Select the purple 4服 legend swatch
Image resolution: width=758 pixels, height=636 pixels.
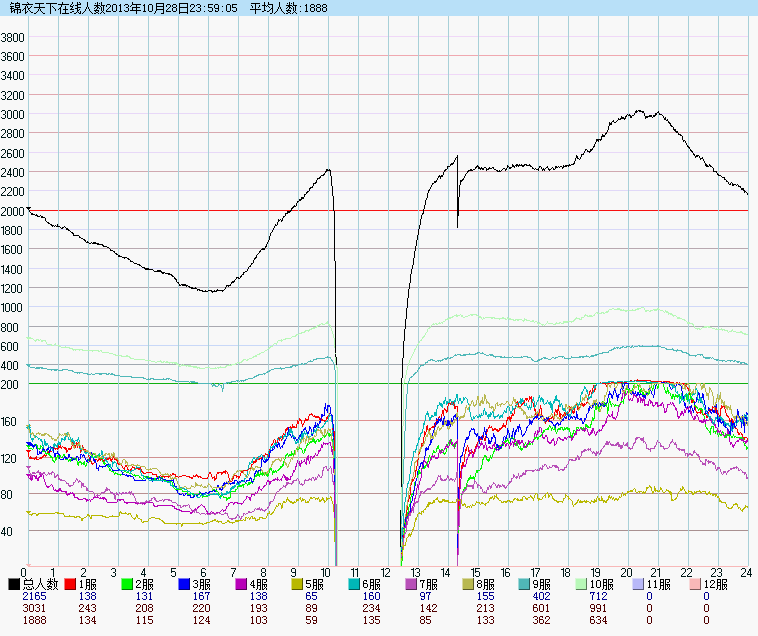coord(241,584)
